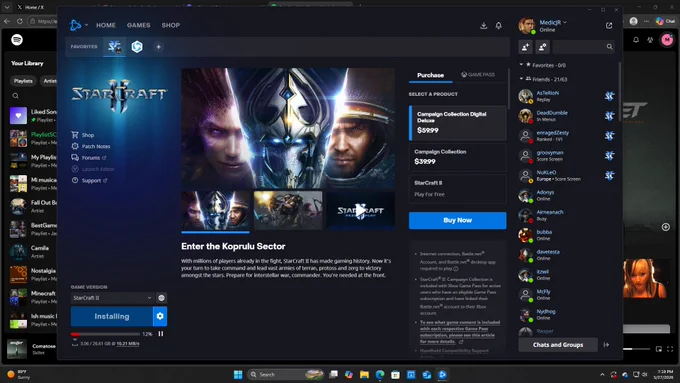Open the Game Version dropdown
Viewport: 680px width, 383px height.
click(112, 298)
